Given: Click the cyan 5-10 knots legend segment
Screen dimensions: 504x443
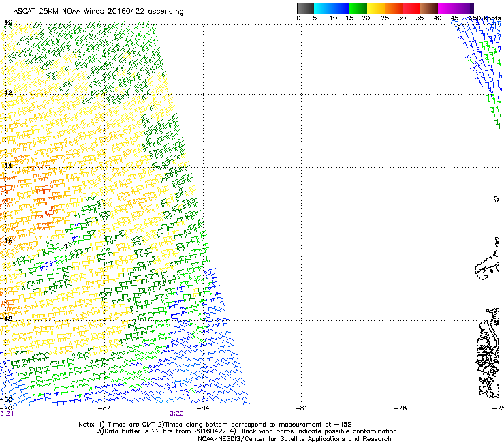Looking at the screenshot, I should click(323, 8).
